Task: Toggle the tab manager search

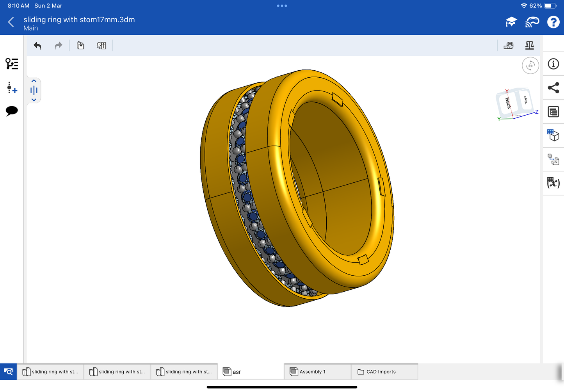Action: (8, 372)
